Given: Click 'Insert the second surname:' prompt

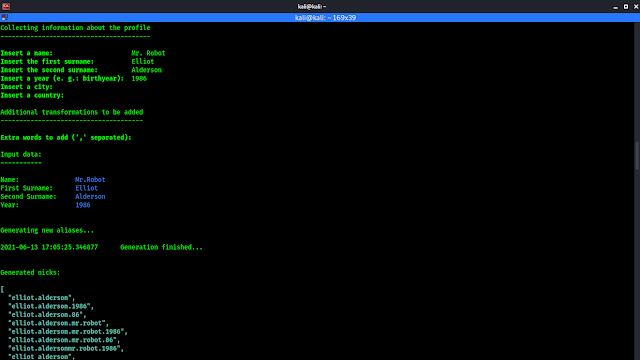Looking at the screenshot, I should click(49, 70).
